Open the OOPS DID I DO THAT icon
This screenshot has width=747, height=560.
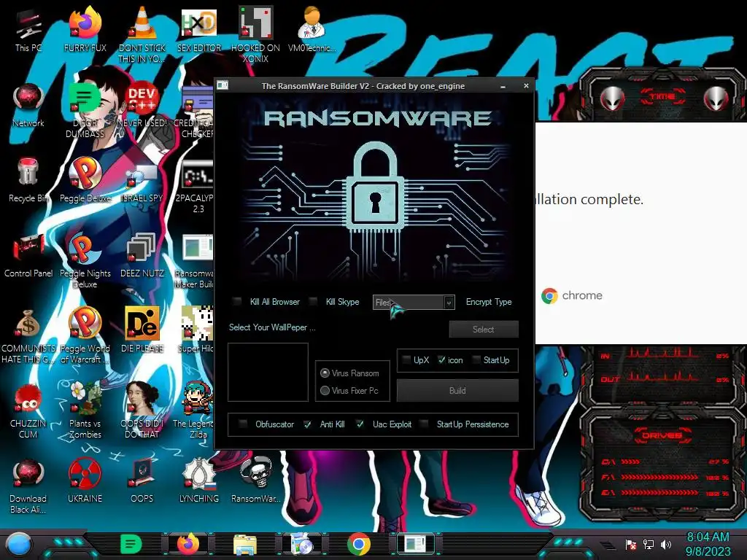[142, 398]
